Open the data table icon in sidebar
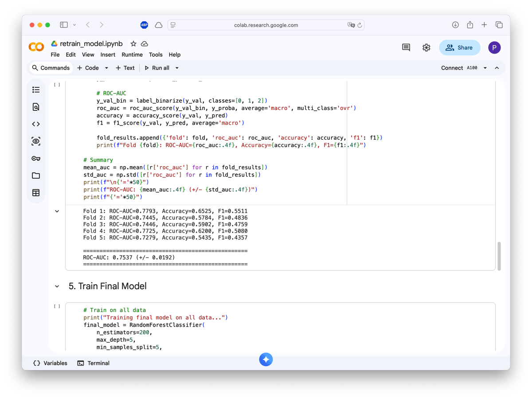 pos(36,193)
